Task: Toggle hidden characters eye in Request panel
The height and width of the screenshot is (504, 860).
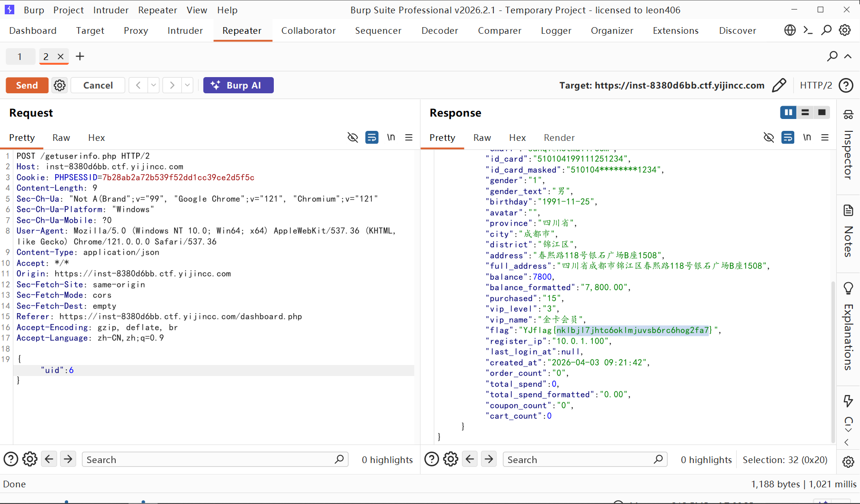Action: 352,138
